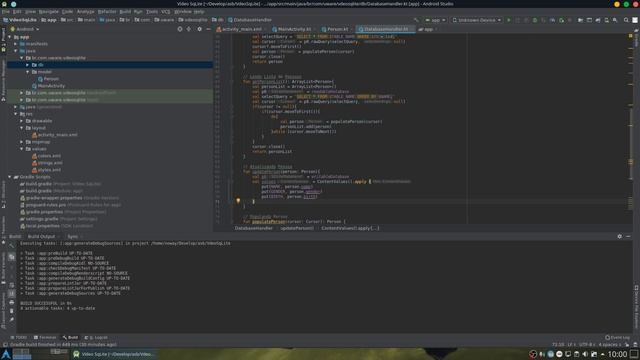Click the scroll-from-source target icon in Project panel
Screen dimensions: 640x360
[x=180, y=29]
